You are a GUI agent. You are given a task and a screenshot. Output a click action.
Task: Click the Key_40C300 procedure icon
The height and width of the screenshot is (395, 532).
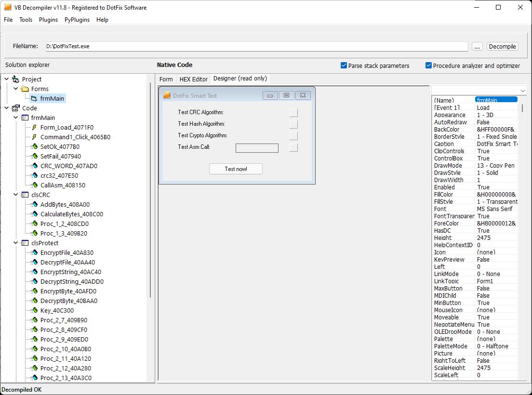pyautogui.click(x=34, y=311)
